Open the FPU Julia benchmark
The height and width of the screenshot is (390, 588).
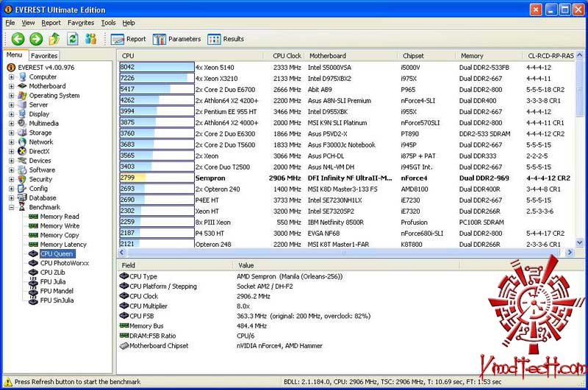pos(53,282)
